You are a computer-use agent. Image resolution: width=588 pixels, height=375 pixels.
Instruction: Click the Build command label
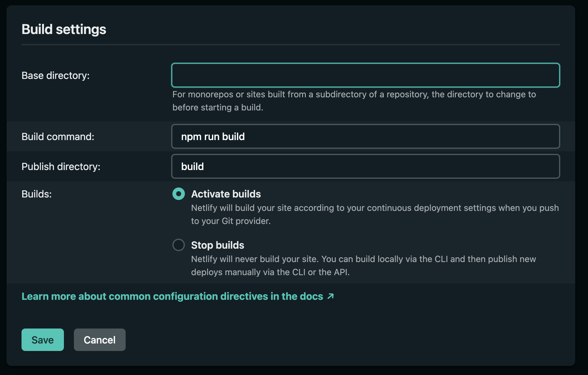[58, 136]
